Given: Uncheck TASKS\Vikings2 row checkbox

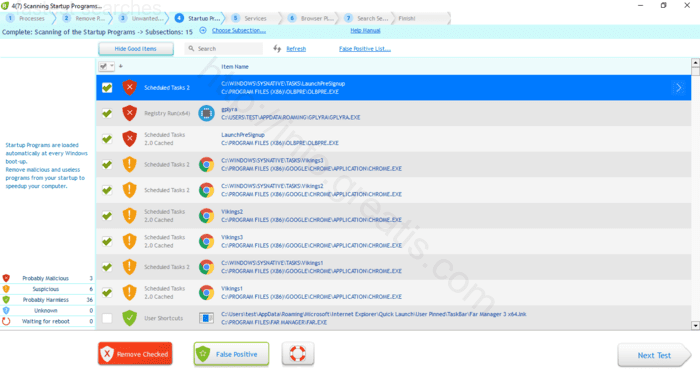Looking at the screenshot, I should [107, 191].
